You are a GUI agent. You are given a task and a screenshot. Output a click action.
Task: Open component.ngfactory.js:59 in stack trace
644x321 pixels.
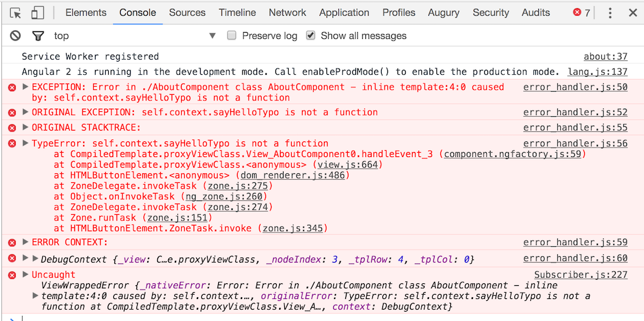pyautogui.click(x=513, y=155)
